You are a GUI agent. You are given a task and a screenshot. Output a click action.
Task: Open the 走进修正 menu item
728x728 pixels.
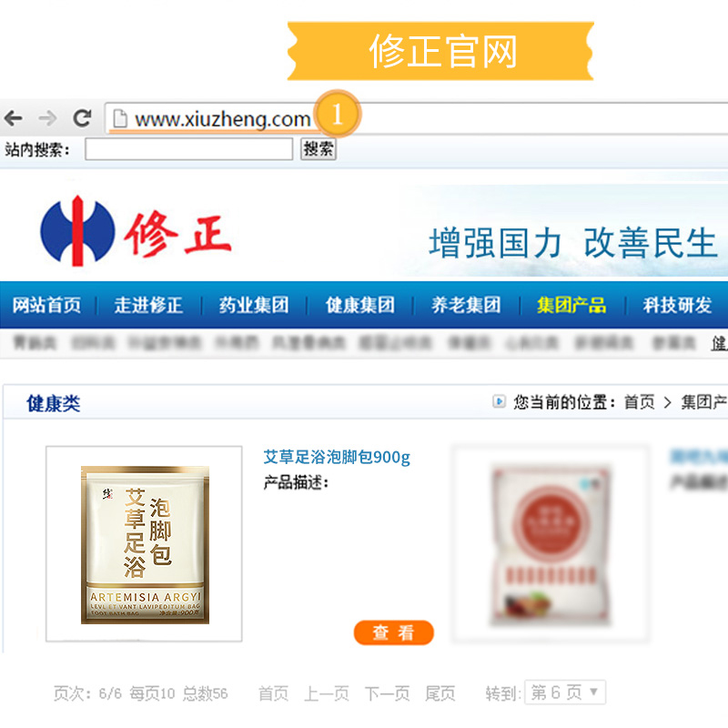(x=148, y=305)
